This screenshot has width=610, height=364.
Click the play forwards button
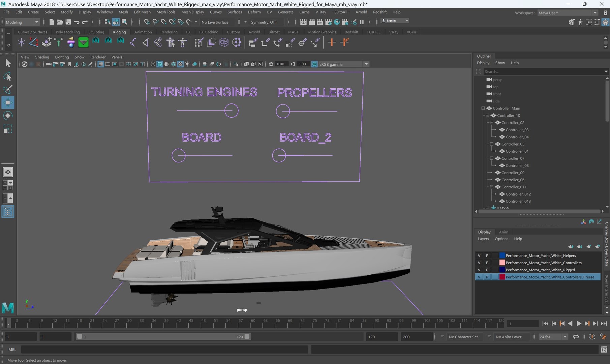[579, 324]
